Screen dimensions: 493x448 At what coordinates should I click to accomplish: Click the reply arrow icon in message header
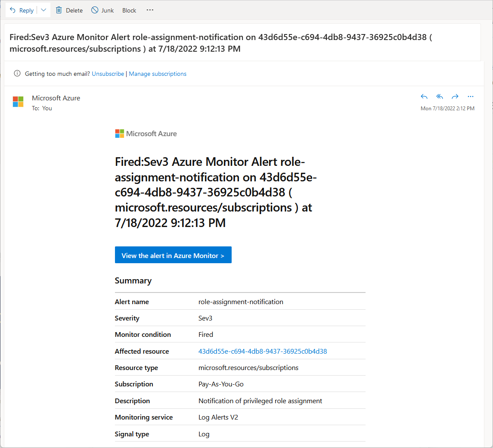coord(424,96)
